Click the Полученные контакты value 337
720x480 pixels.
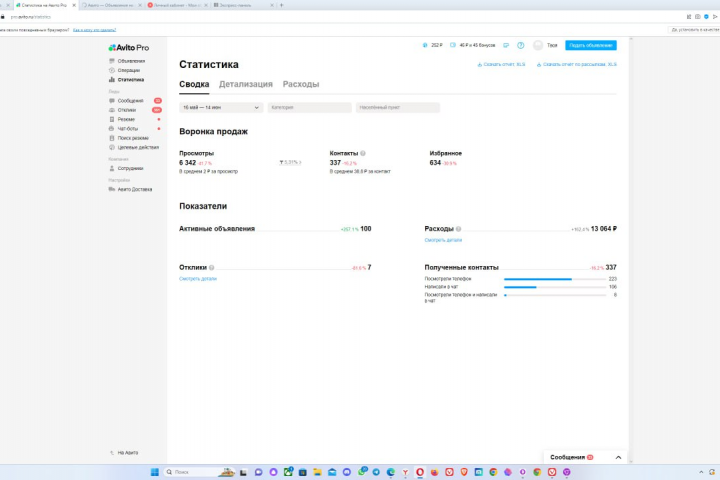pyautogui.click(x=611, y=267)
